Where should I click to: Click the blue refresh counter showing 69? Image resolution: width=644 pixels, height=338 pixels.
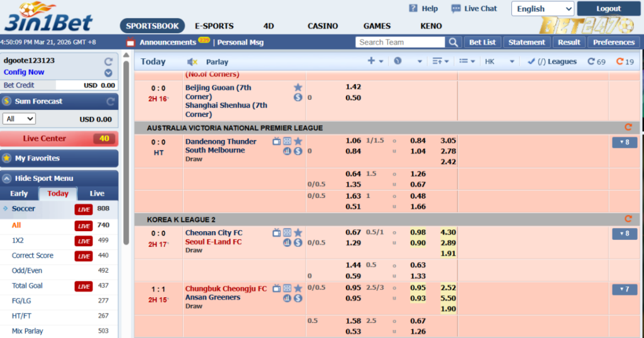(x=596, y=62)
